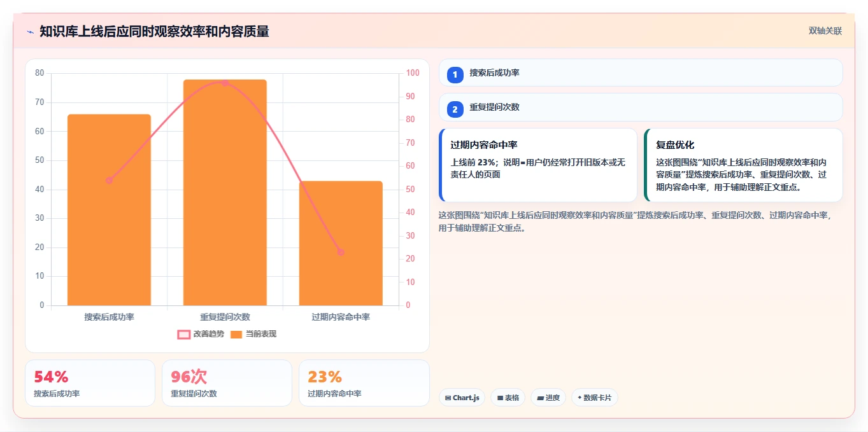Click the 54% stat card
The height and width of the screenshot is (432, 868).
(90, 383)
